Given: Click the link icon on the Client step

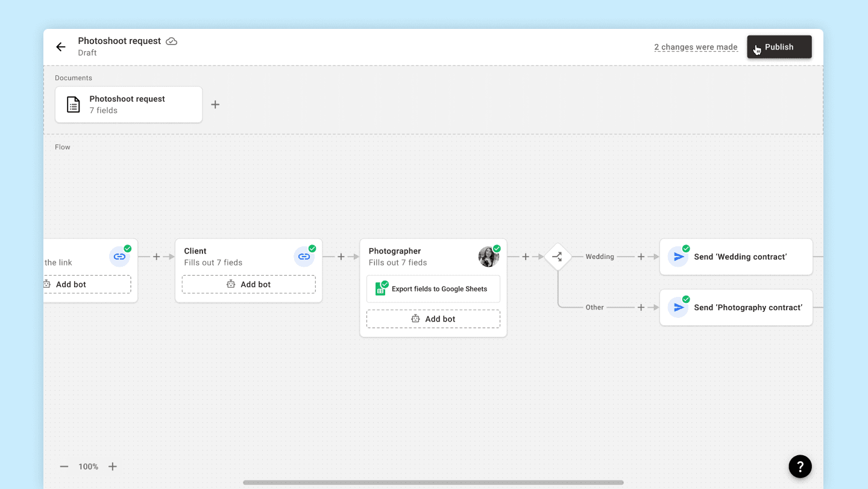Looking at the screenshot, I should [304, 257].
